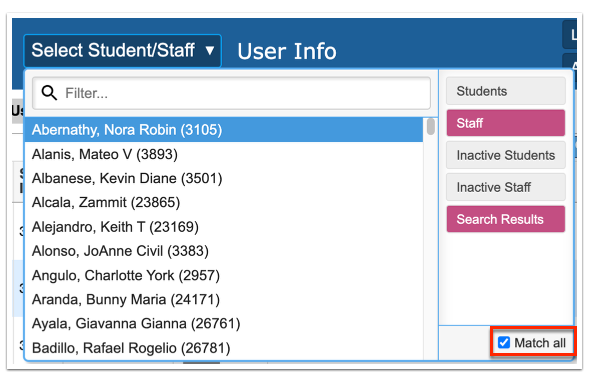Choose Aranda, Bunny Maria (24171)
Screen dimensions: 590x381
tap(224, 299)
